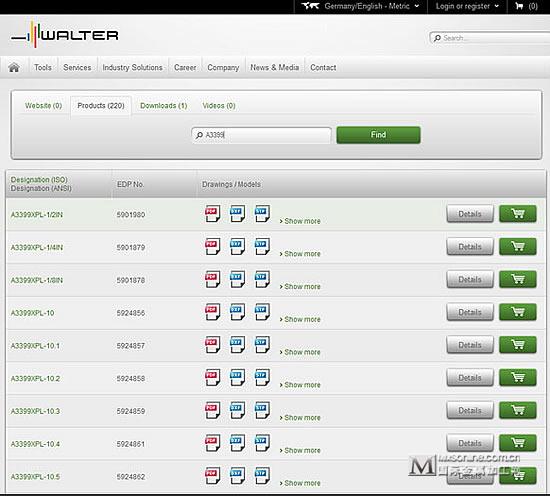The width and height of the screenshot is (550, 496).
Task: Switch to the Videos (0) tab
Action: point(219,106)
